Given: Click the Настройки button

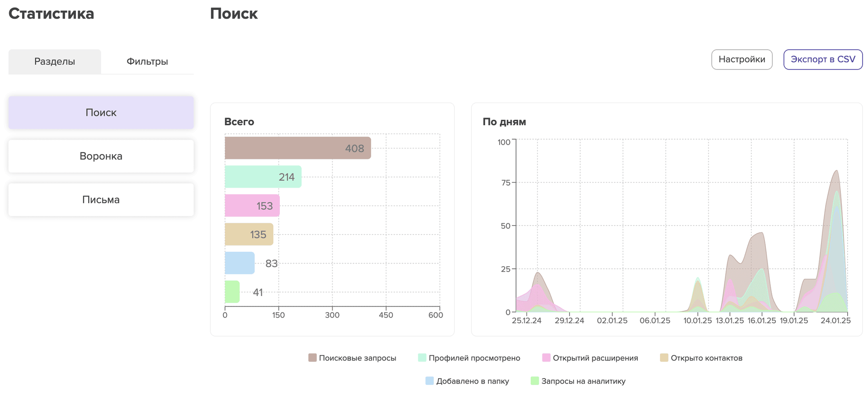Looking at the screenshot, I should click(x=741, y=59).
